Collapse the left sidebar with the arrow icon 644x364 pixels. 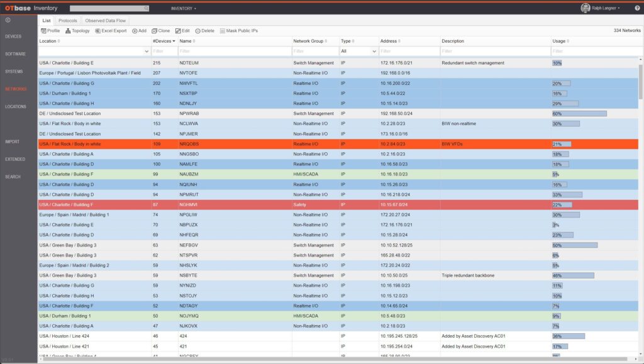click(x=8, y=20)
